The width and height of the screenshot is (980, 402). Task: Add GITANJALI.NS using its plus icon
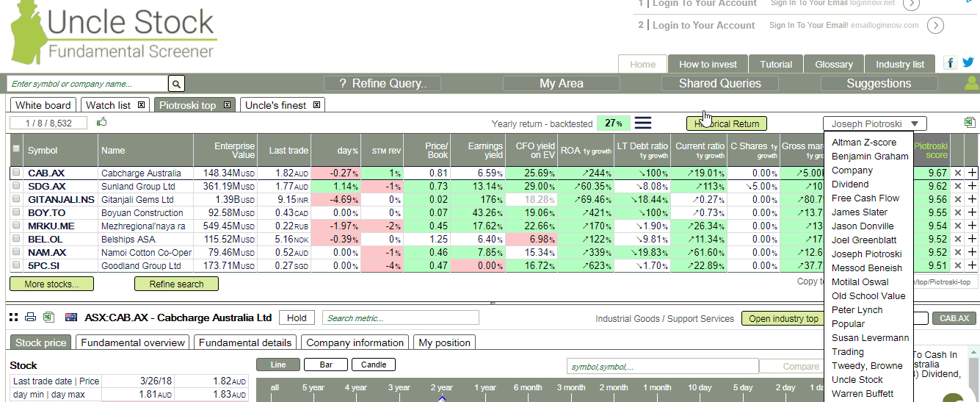pos(972,199)
